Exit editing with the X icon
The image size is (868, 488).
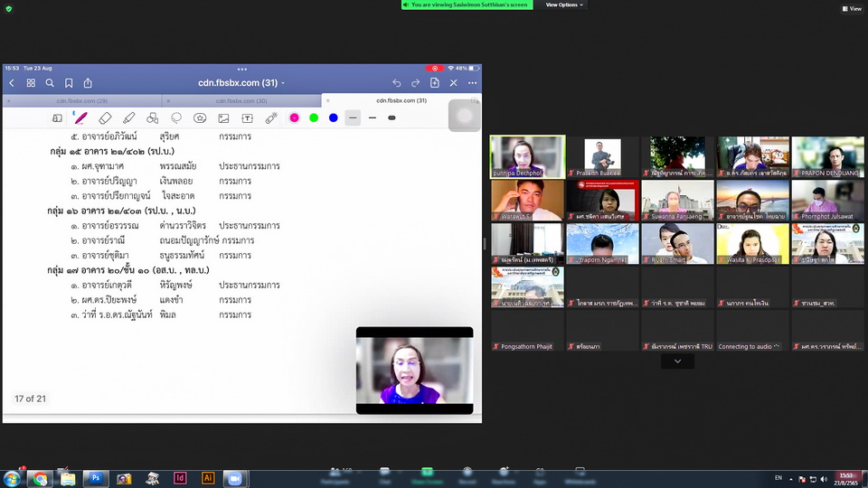(453, 83)
